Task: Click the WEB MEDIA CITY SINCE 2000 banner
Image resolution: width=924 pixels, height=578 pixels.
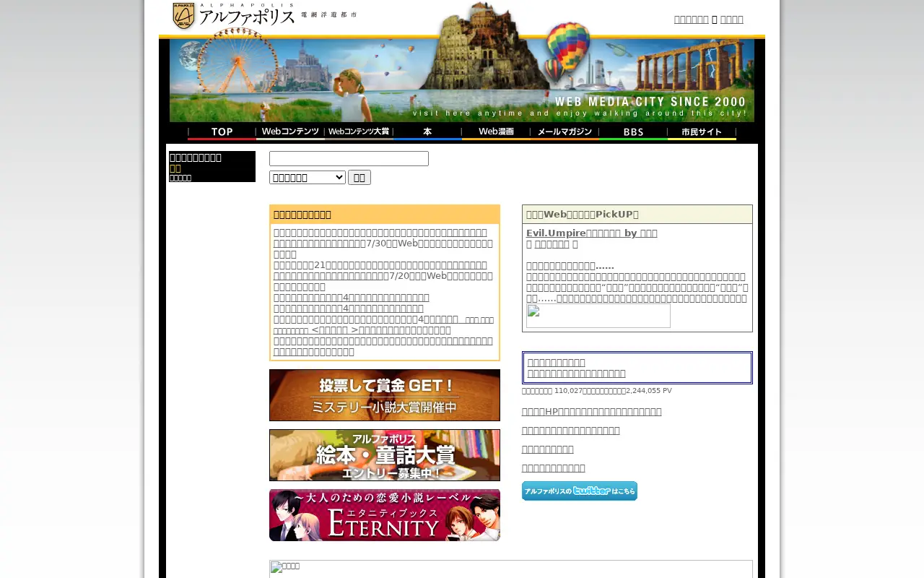Action: coord(462,80)
